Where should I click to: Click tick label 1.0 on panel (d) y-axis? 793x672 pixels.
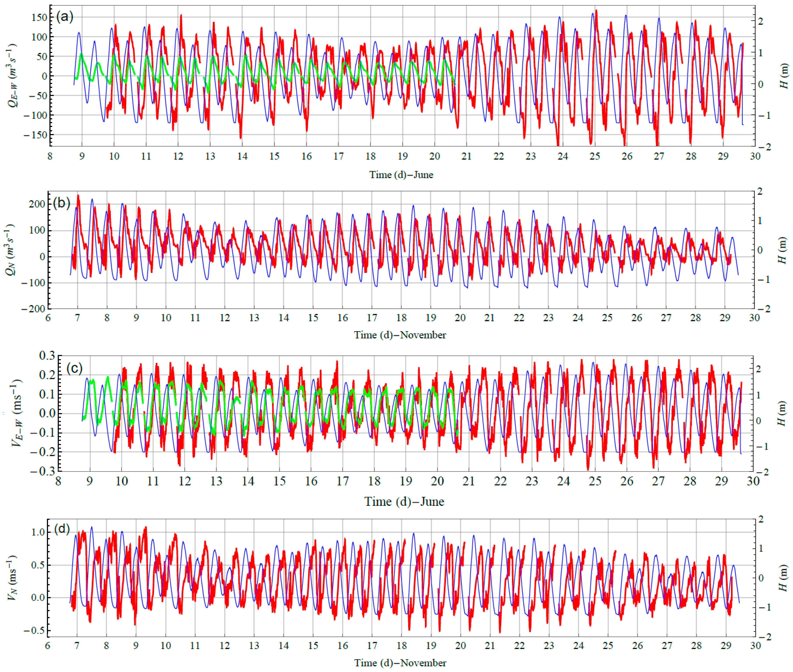(x=38, y=532)
